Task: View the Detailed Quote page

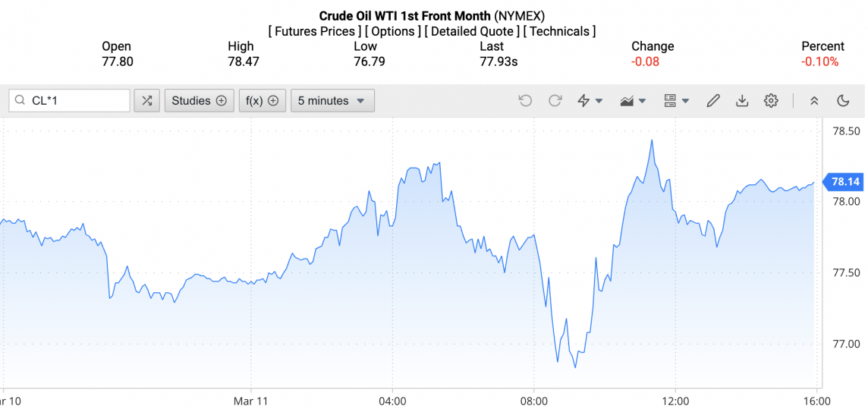Action: pos(473,31)
